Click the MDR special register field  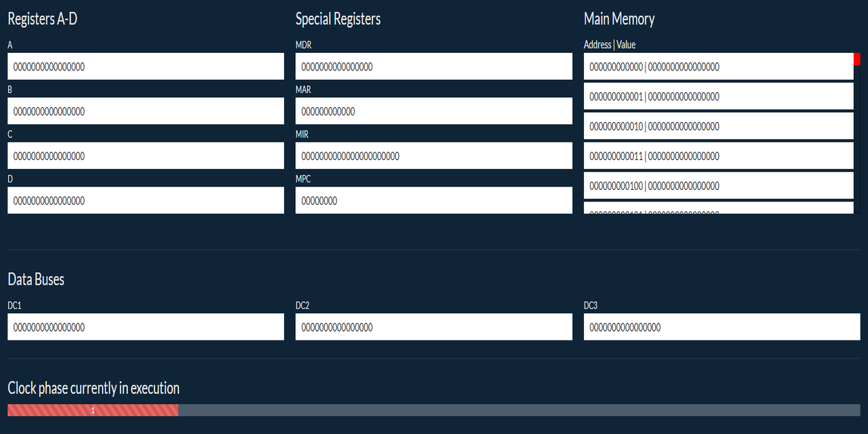pyautogui.click(x=433, y=66)
